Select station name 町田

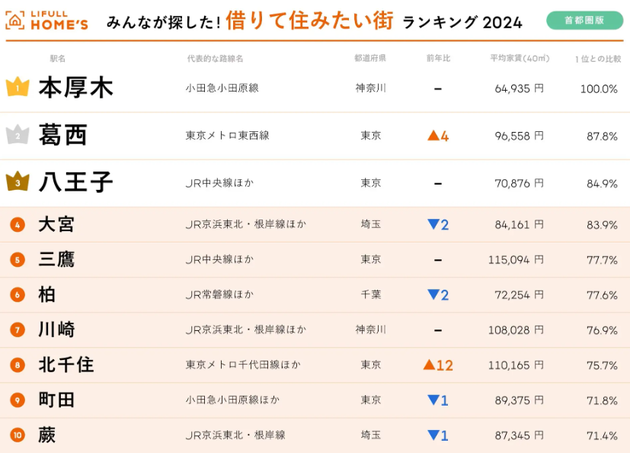[x=56, y=400]
